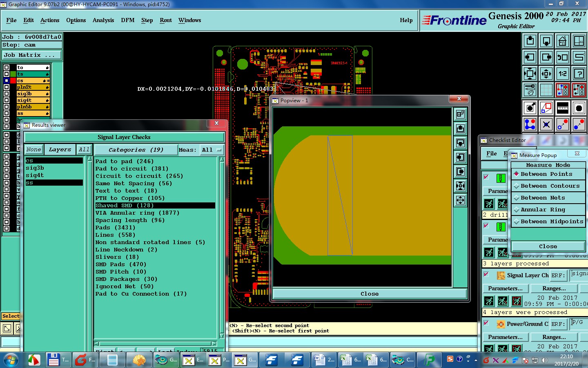Screen dimensions: 588x368
Task: Click pan up icon in Popview toolbar
Action: click(x=460, y=129)
